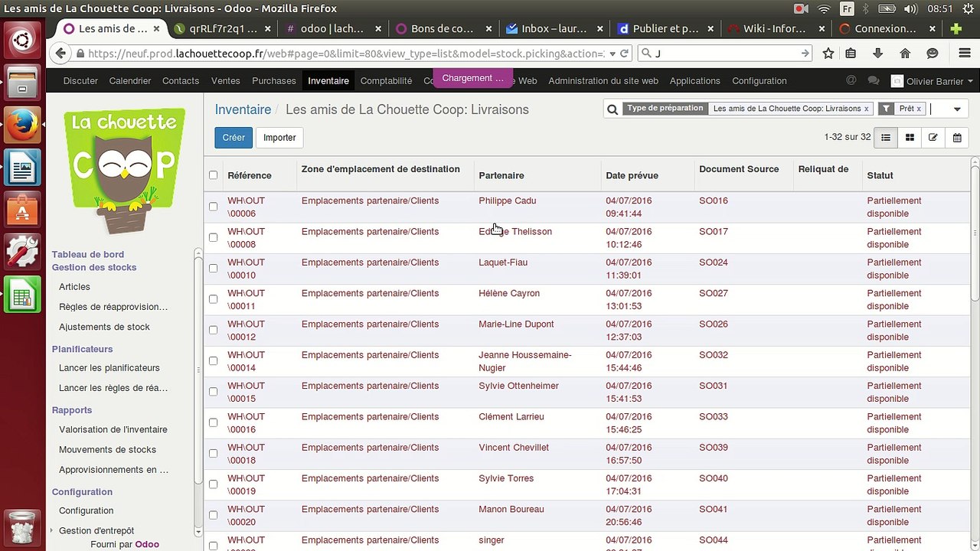The image size is (980, 551).
Task: Check the box for WH\OUT\00006 row
Action: click(x=213, y=207)
